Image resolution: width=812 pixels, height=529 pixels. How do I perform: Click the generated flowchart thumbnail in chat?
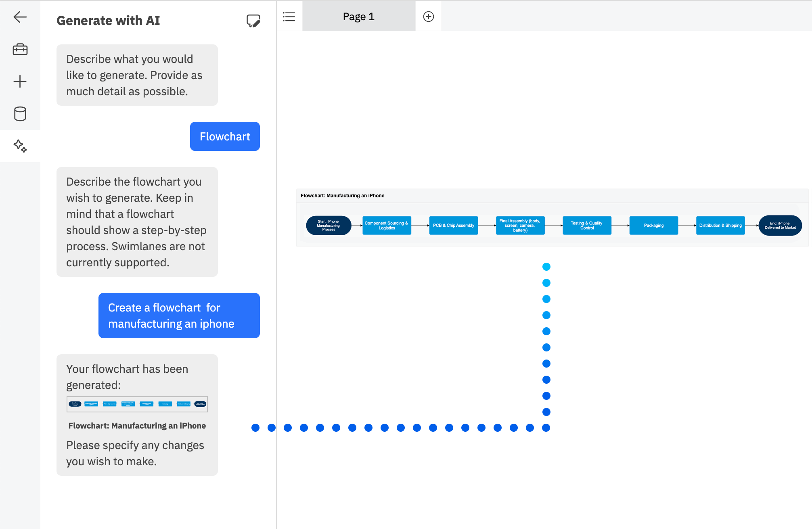pos(137,404)
